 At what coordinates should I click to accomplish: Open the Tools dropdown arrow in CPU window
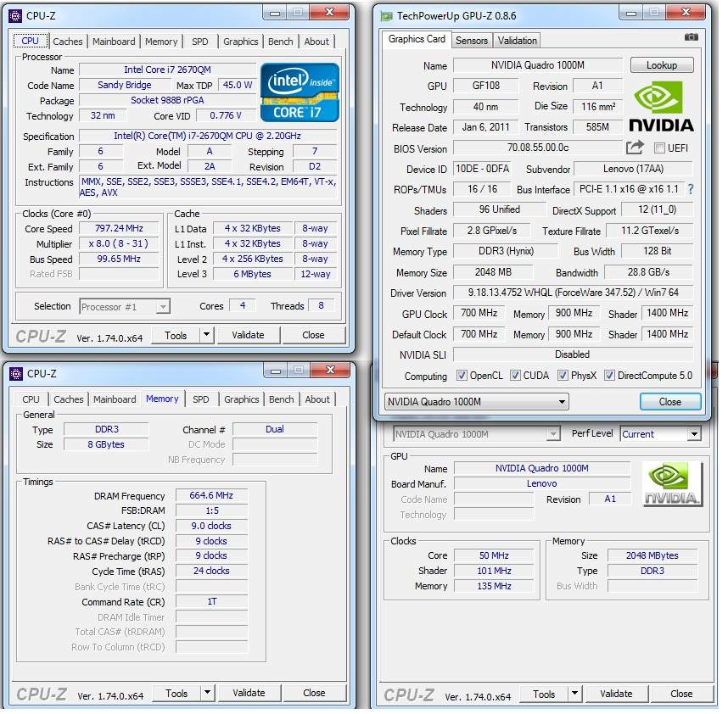point(207,335)
